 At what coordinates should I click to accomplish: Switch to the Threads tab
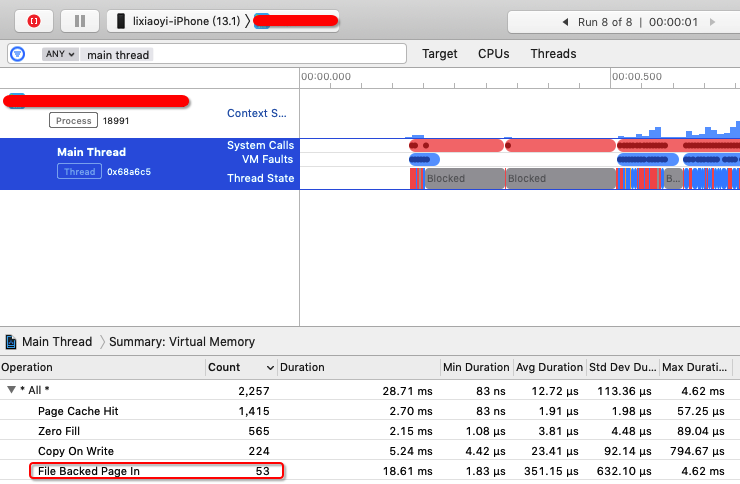[553, 54]
